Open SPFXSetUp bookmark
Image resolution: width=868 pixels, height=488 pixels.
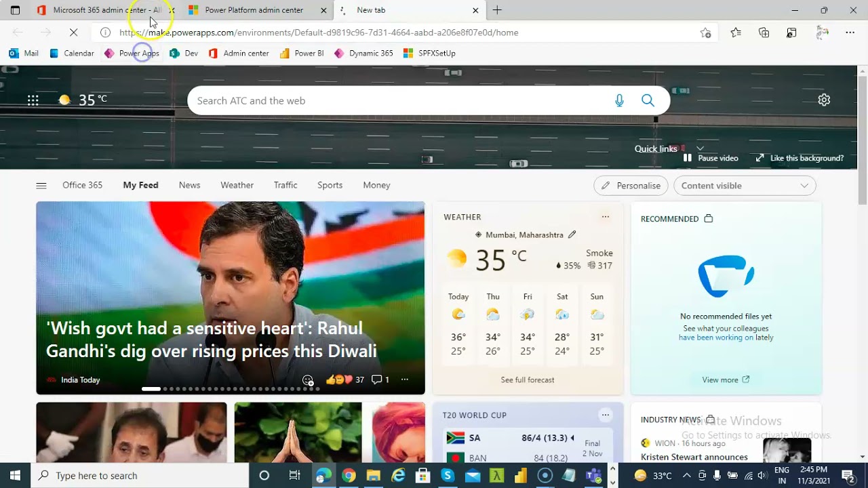(429, 53)
